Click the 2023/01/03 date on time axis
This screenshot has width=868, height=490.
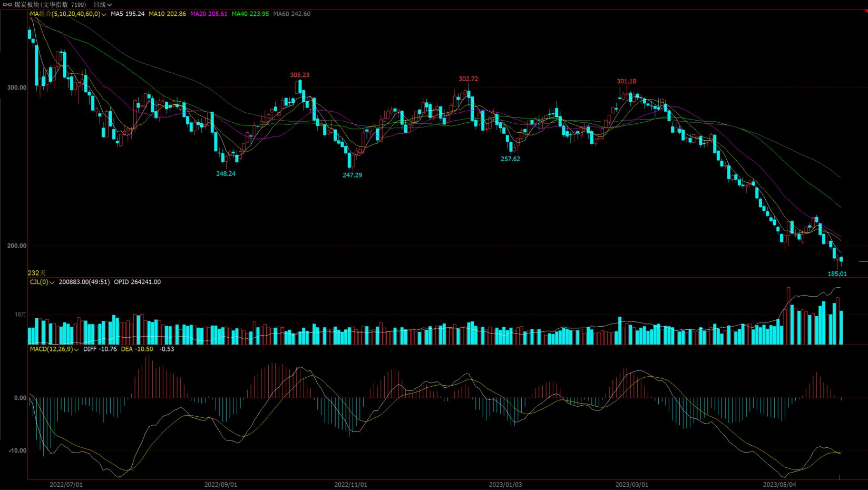(505, 485)
